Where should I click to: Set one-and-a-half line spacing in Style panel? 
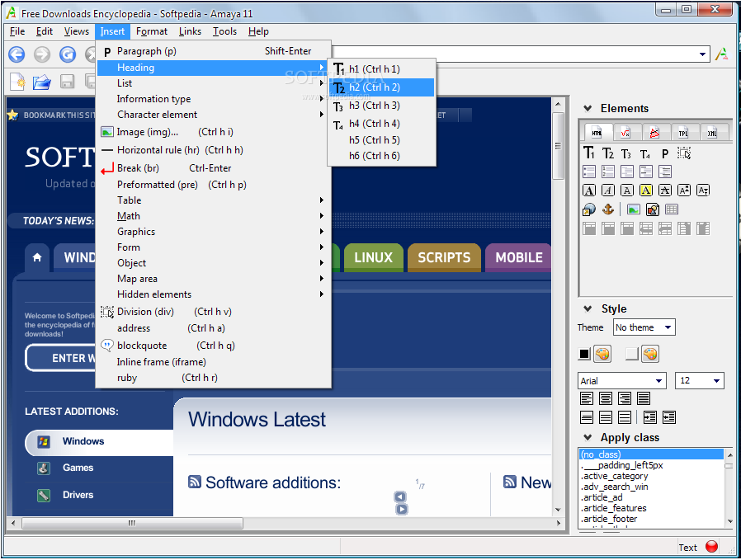[x=606, y=417]
